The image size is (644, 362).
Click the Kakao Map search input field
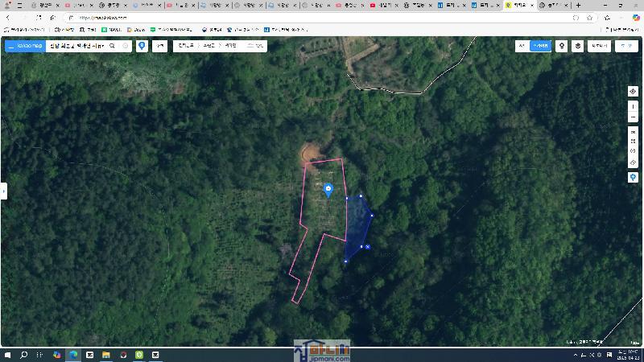click(x=76, y=46)
